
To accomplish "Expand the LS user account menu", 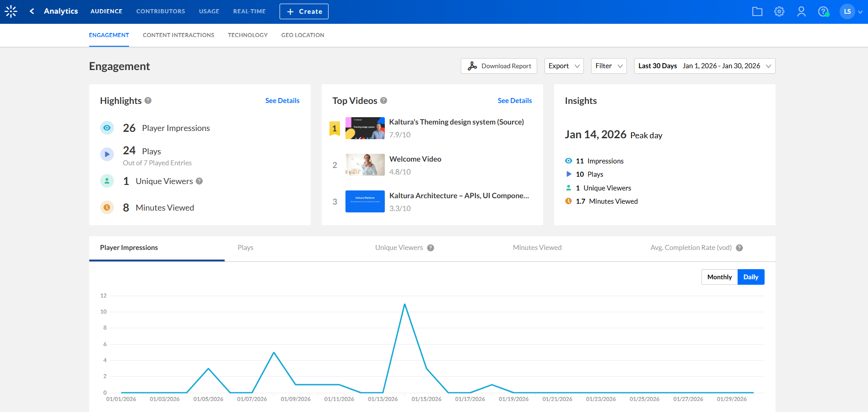I will 852,11.
